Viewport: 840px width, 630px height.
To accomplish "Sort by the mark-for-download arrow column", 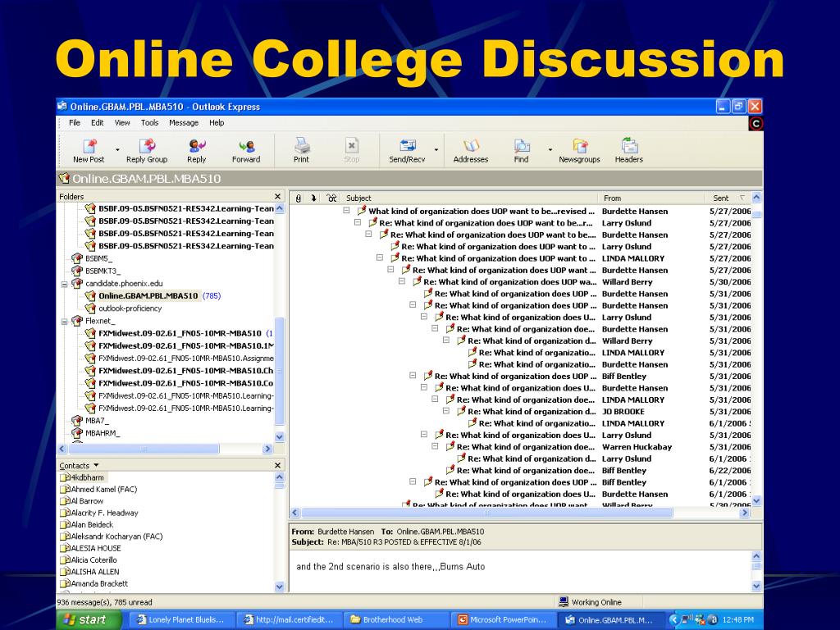I will [314, 199].
